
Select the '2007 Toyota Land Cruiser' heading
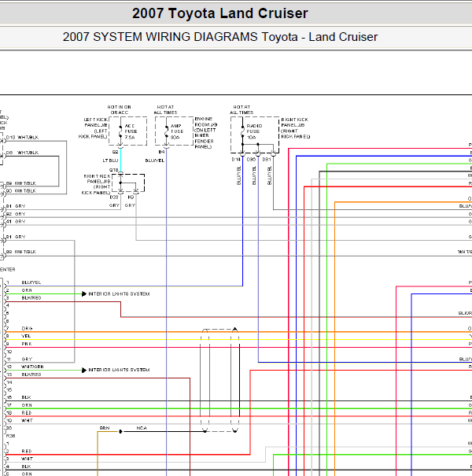click(x=220, y=13)
